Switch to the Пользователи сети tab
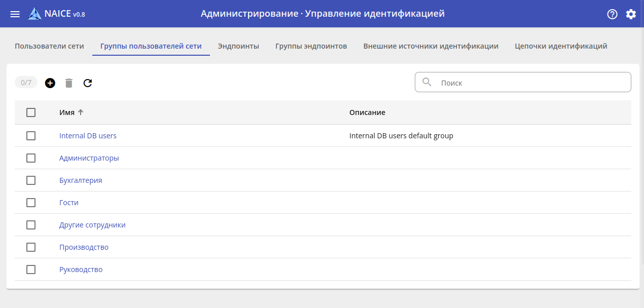The width and height of the screenshot is (644, 308). point(49,46)
